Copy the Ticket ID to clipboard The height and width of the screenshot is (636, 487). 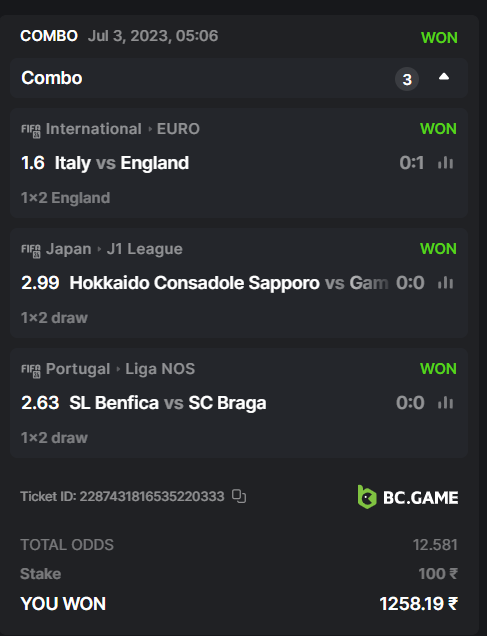(239, 496)
